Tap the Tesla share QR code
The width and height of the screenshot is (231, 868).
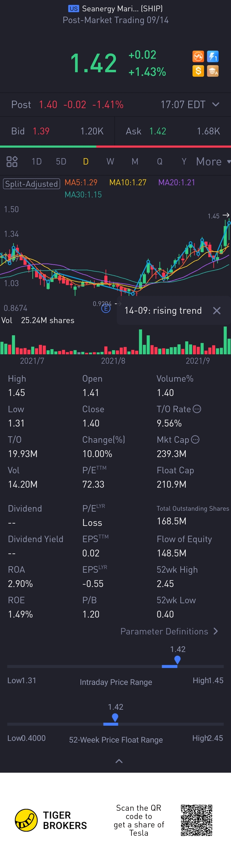(196, 821)
